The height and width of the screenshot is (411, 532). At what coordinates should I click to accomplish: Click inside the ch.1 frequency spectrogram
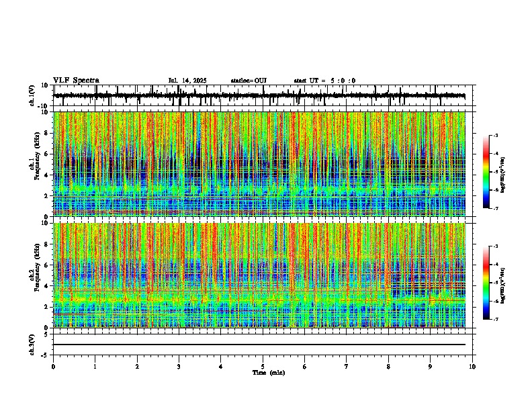coord(259,164)
